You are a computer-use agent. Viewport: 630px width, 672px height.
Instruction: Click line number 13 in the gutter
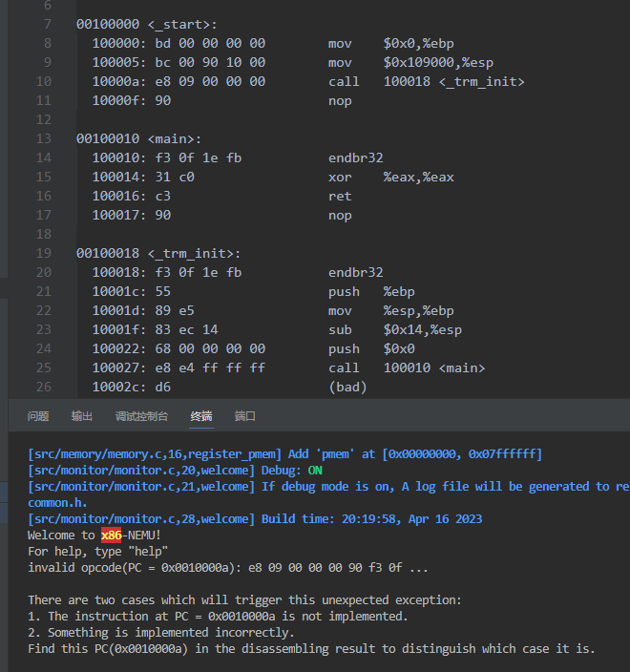pos(44,138)
